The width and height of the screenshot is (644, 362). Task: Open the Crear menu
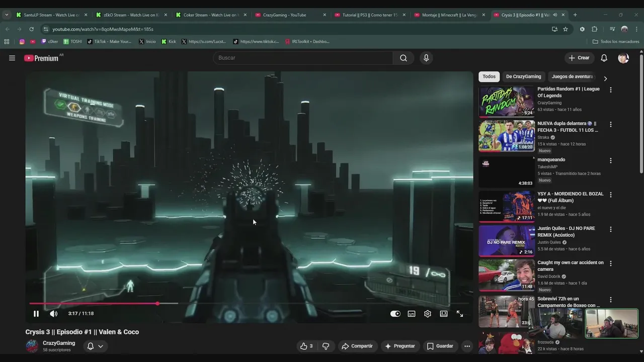click(579, 58)
